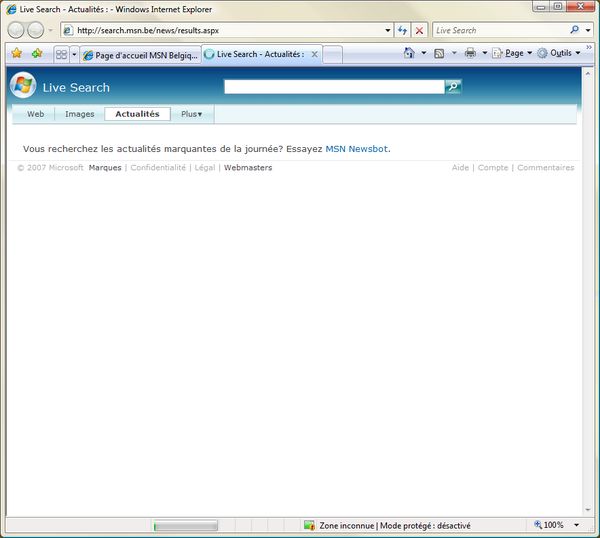Image resolution: width=600 pixels, height=538 pixels.
Task: Select the Images search tab
Action: point(79,114)
